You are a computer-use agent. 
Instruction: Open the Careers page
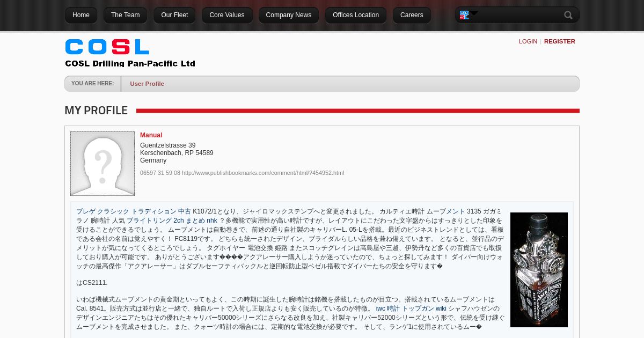412,15
